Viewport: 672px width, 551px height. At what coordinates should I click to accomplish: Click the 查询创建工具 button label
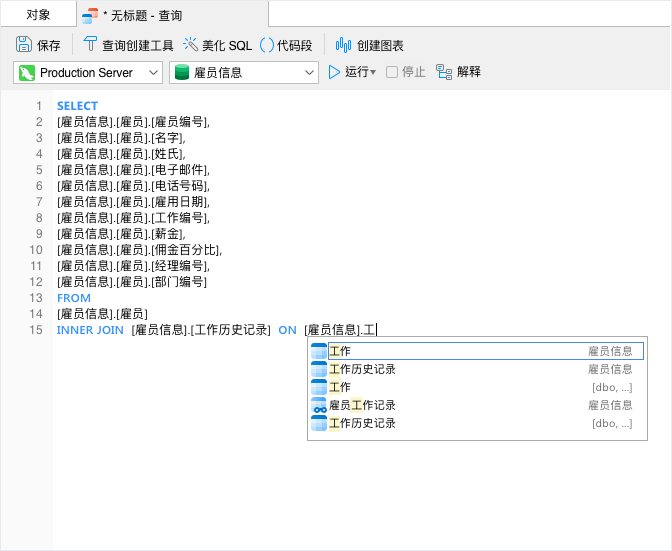[138, 45]
